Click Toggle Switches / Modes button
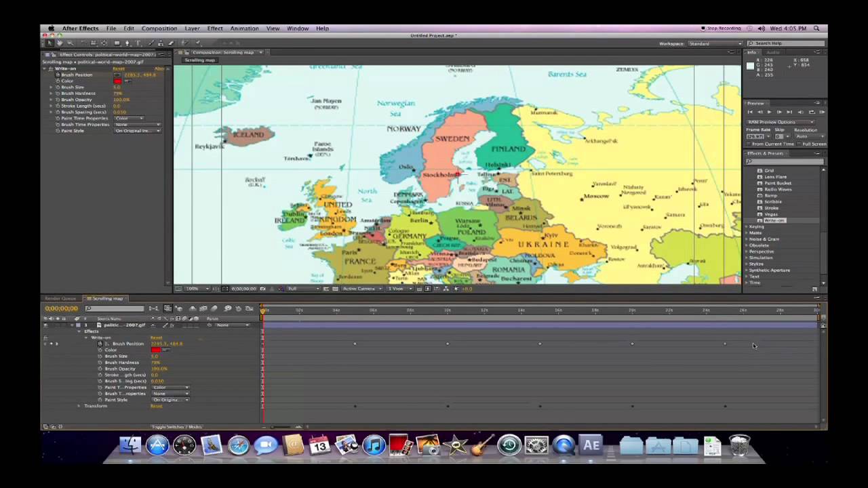 [x=176, y=427]
